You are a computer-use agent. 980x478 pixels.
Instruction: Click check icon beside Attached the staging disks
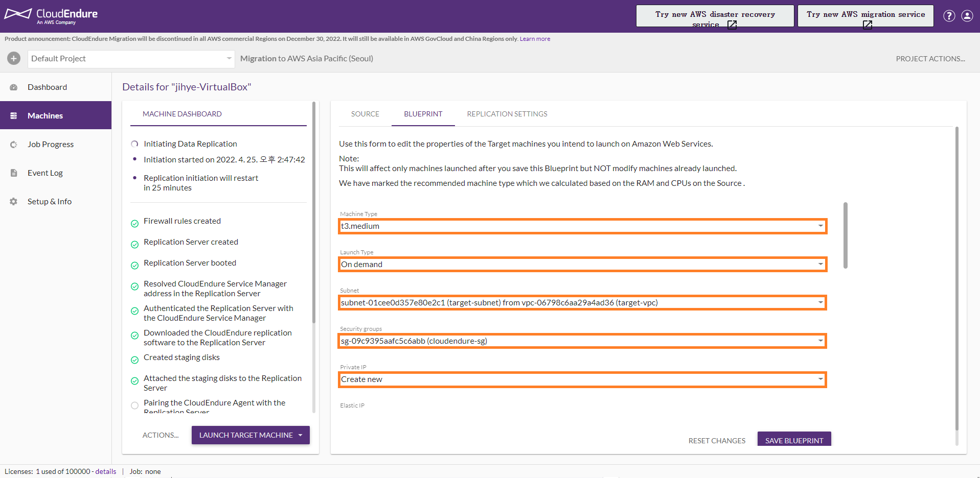(x=135, y=381)
